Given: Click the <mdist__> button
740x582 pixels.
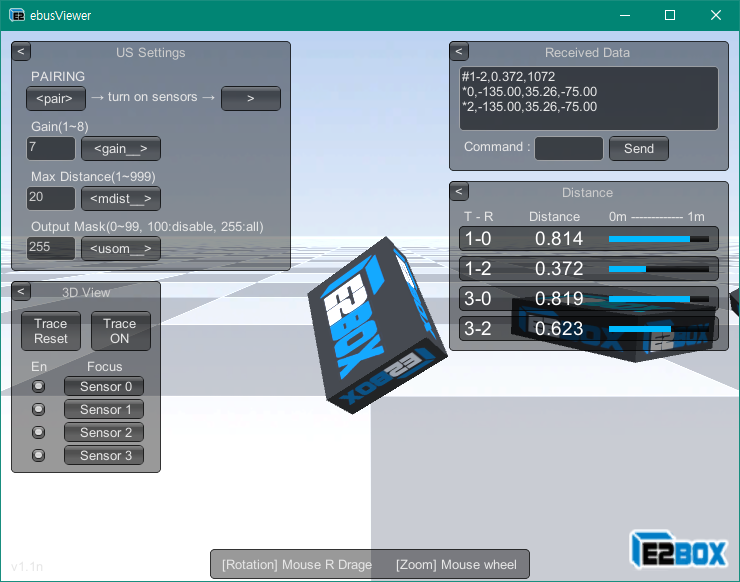Looking at the screenshot, I should tap(121, 199).
